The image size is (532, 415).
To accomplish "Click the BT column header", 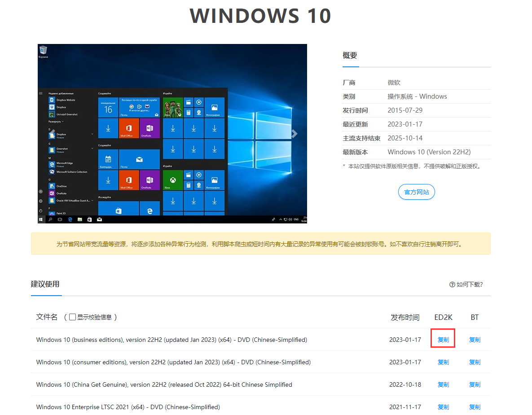I will click(x=475, y=317).
